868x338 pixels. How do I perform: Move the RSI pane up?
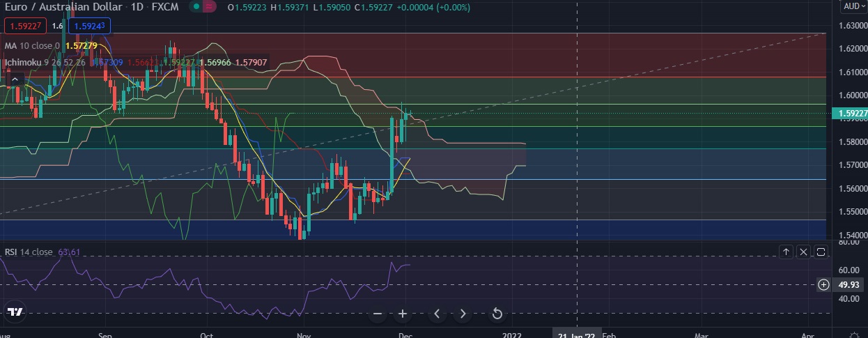(x=786, y=252)
